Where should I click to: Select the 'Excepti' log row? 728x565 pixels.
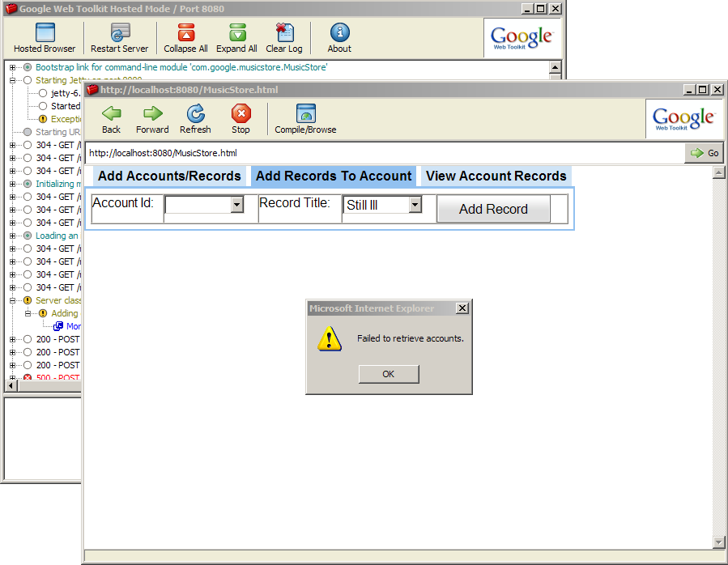point(66,119)
